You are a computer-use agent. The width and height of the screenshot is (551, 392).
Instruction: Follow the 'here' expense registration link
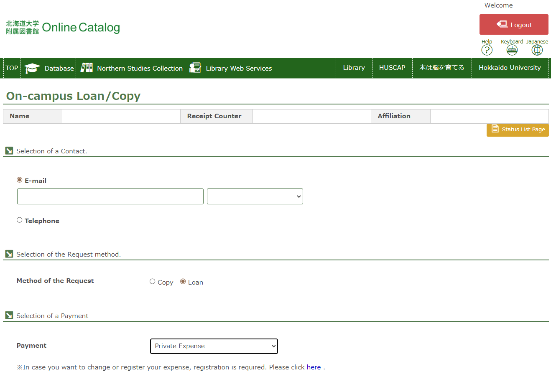click(x=314, y=367)
